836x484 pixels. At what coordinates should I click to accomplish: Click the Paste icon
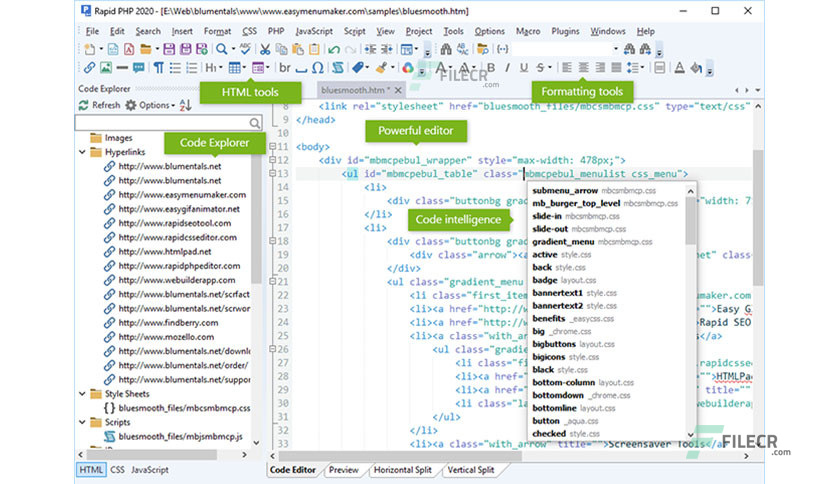click(x=298, y=50)
